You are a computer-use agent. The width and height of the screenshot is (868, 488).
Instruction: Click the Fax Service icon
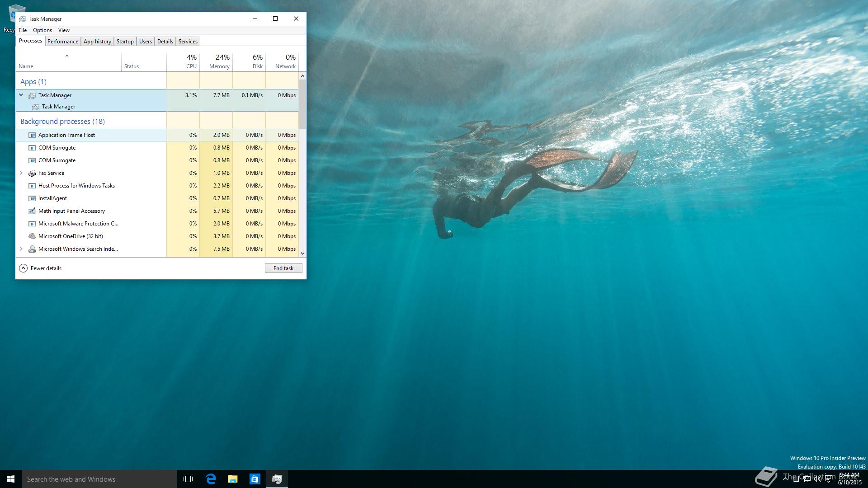pos(32,173)
